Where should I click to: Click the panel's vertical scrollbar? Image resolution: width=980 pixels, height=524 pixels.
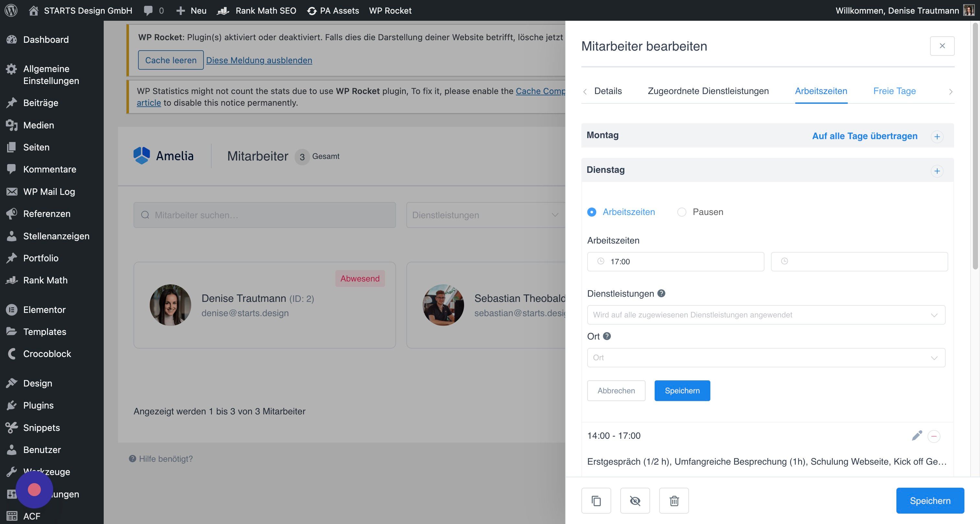pyautogui.click(x=975, y=146)
